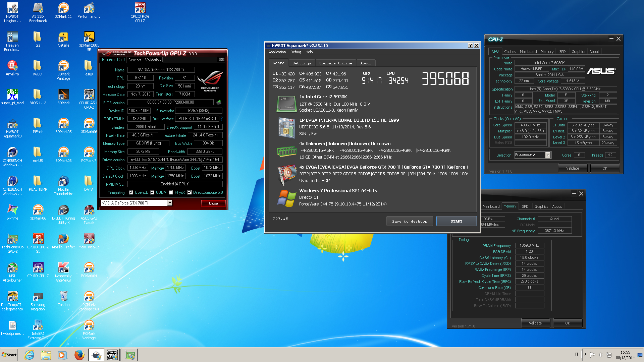Click Save to desktop button
Viewport: 644px width, 362px height.
tap(410, 221)
